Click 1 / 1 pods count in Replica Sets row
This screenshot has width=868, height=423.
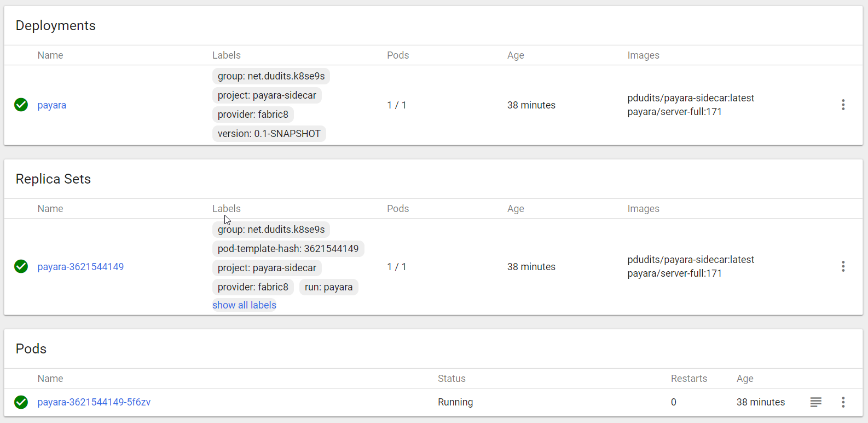pyautogui.click(x=397, y=267)
